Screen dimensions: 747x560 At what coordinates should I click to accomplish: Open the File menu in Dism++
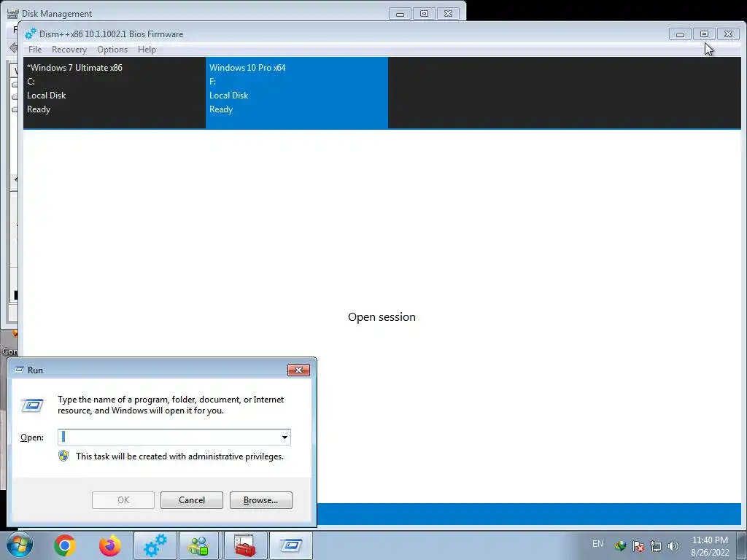(35, 50)
